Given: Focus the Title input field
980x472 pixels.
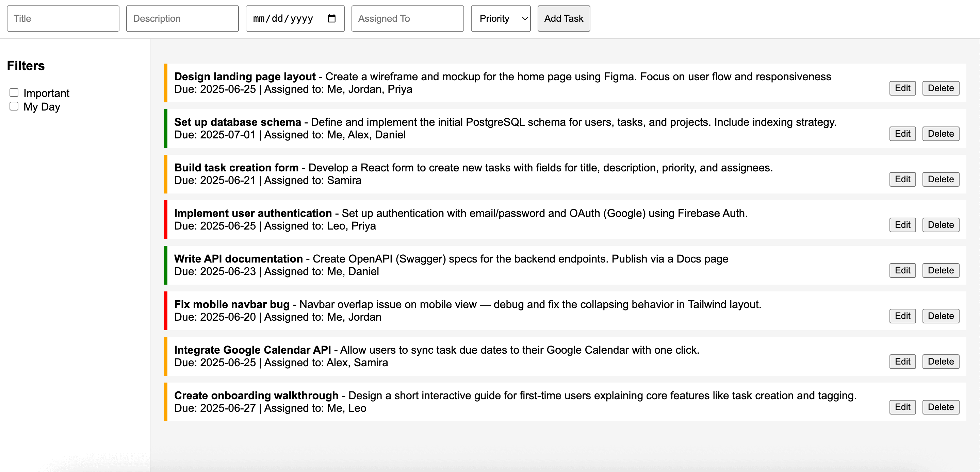Looking at the screenshot, I should [63, 18].
